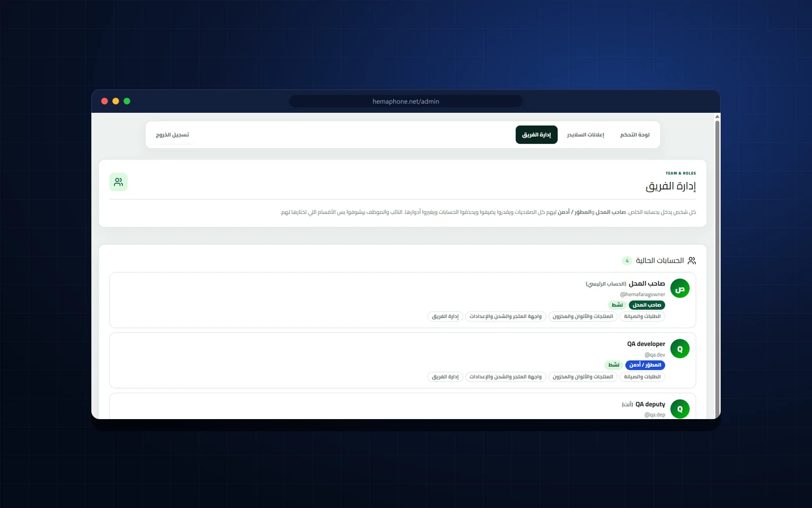Image resolution: width=812 pixels, height=508 pixels.
Task: Click the Q avatar of QA deputy
Action: (680, 409)
